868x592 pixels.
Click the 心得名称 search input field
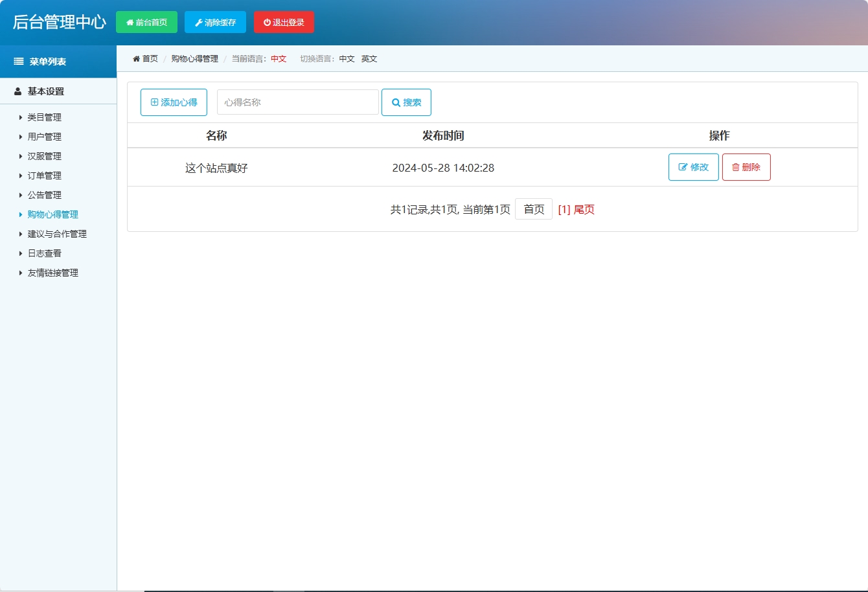coord(297,102)
